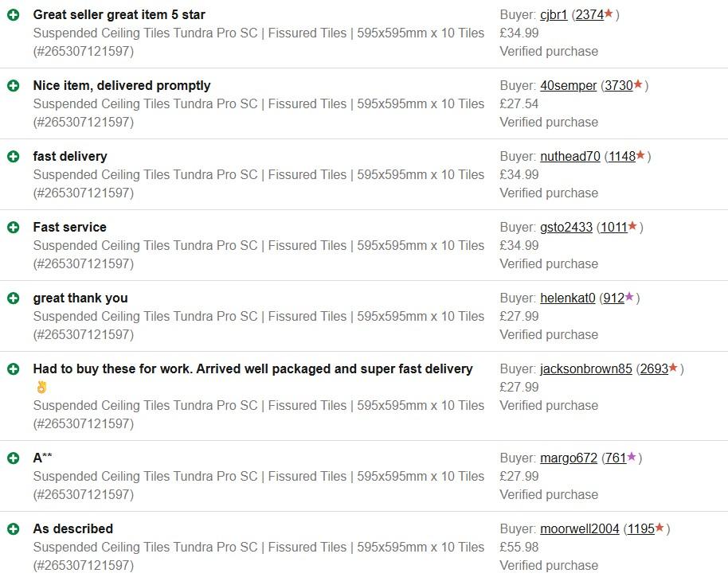Click purple star beside helenkat0's feedback score

click(x=629, y=297)
